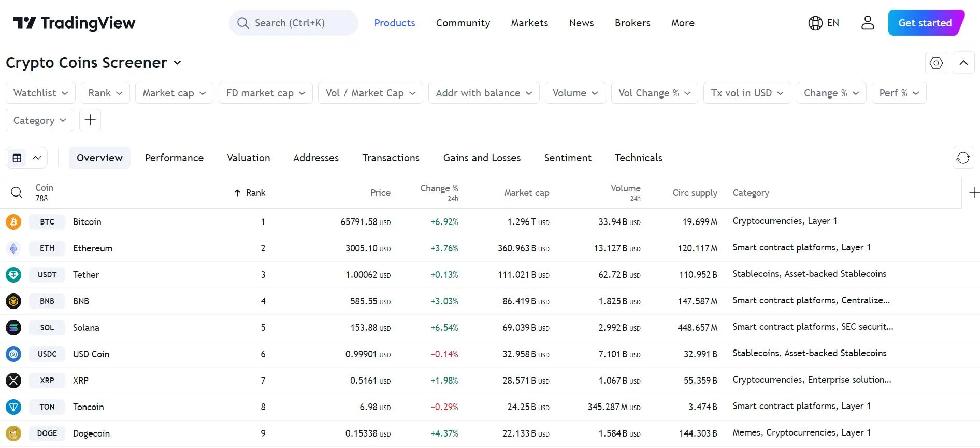Select the Overview tab
Image resolution: width=980 pixels, height=448 pixels.
99,158
